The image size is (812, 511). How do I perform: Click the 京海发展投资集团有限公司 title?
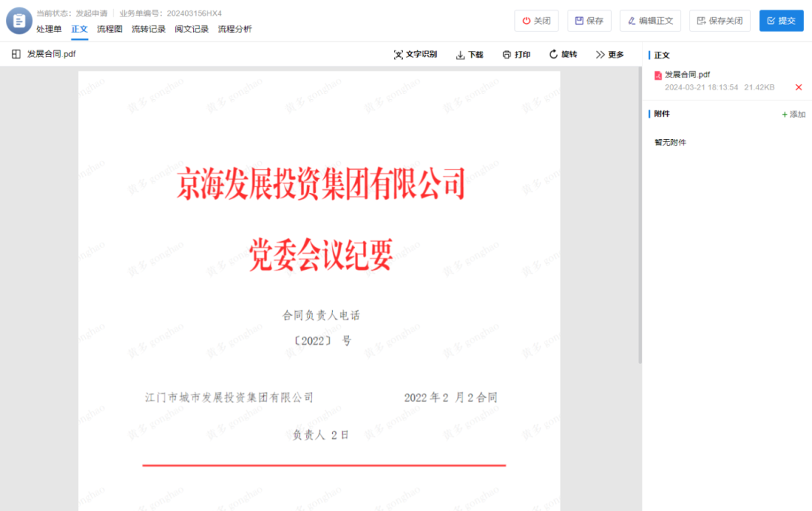click(x=321, y=184)
